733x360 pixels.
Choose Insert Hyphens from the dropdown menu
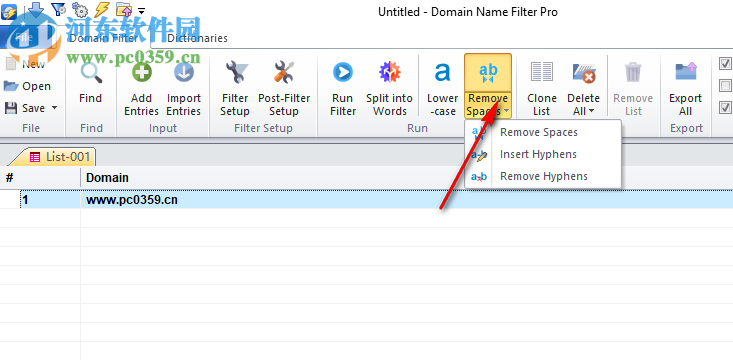543,154
